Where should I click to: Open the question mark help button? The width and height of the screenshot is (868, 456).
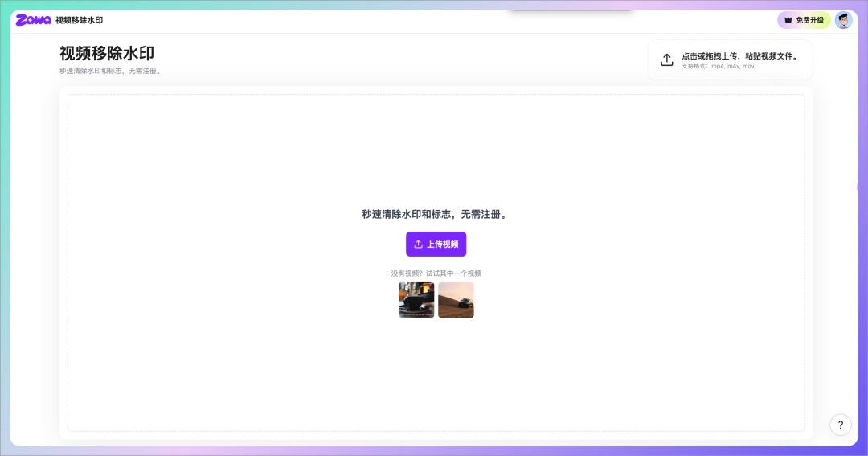coord(841,425)
